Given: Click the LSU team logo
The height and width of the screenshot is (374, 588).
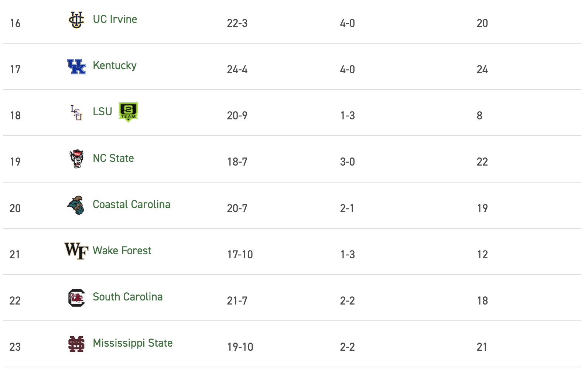Looking at the screenshot, I should [76, 113].
